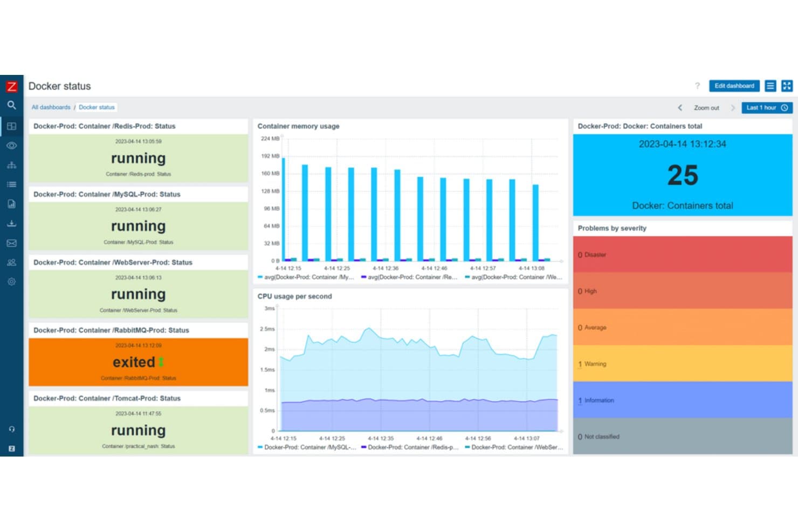Click the Problems by severity widget title
The height and width of the screenshot is (532, 798).
[612, 228]
